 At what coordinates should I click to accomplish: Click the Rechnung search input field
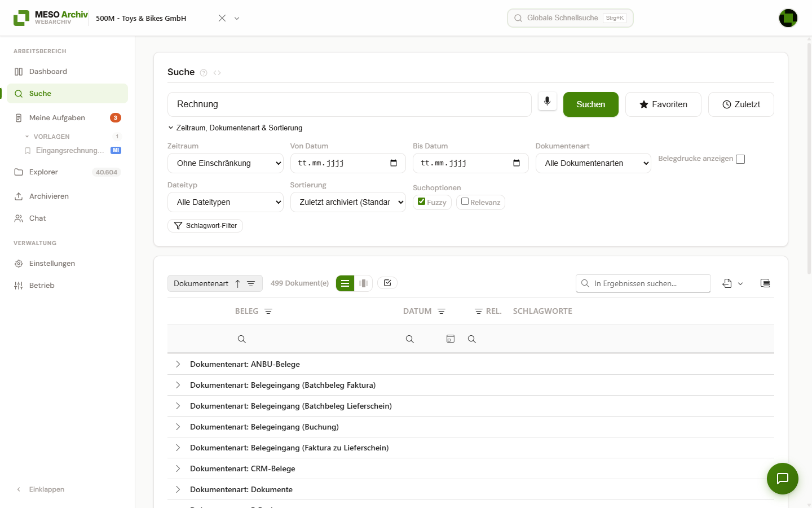[x=350, y=104]
